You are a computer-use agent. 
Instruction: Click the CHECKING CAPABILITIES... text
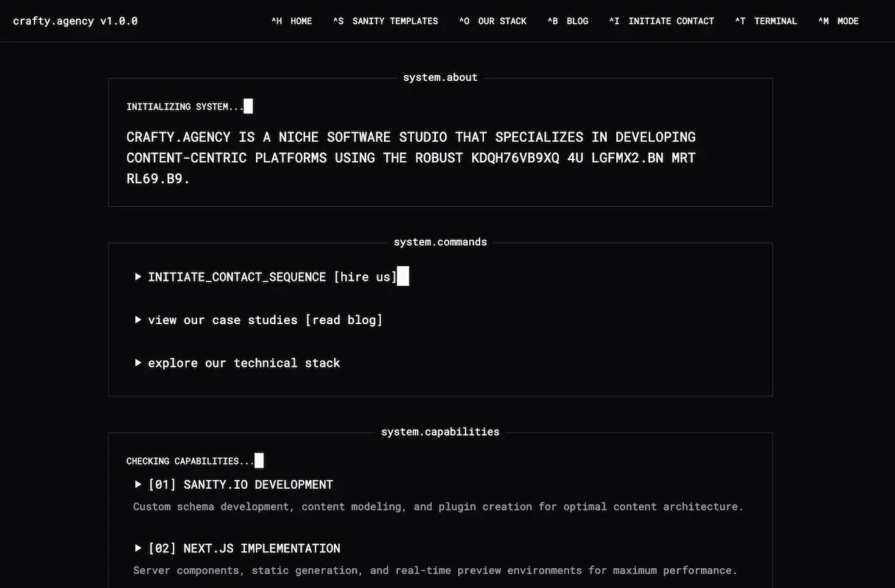[190, 461]
